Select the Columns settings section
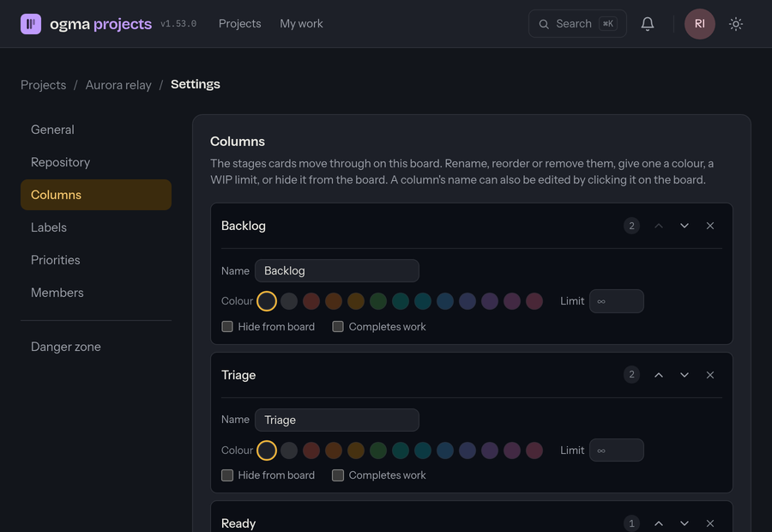The height and width of the screenshot is (532, 772). click(96, 195)
